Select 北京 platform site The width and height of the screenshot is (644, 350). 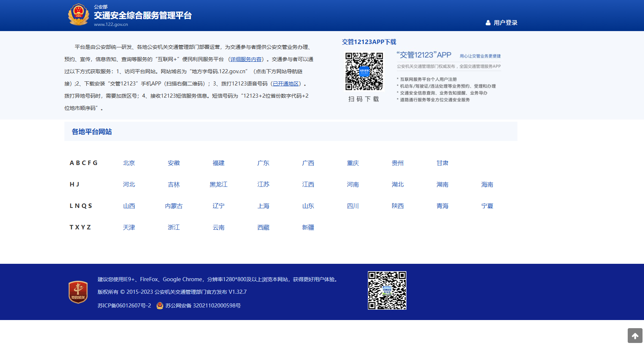tap(129, 163)
